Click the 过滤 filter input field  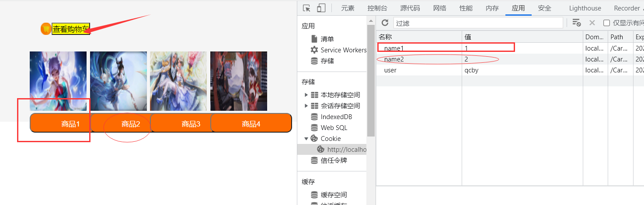click(x=478, y=23)
